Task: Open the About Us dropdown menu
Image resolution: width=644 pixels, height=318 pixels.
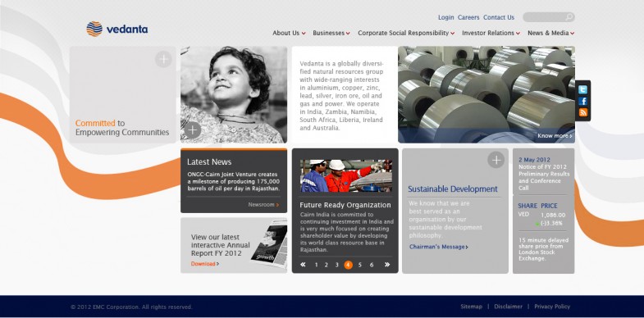Action: coord(289,33)
